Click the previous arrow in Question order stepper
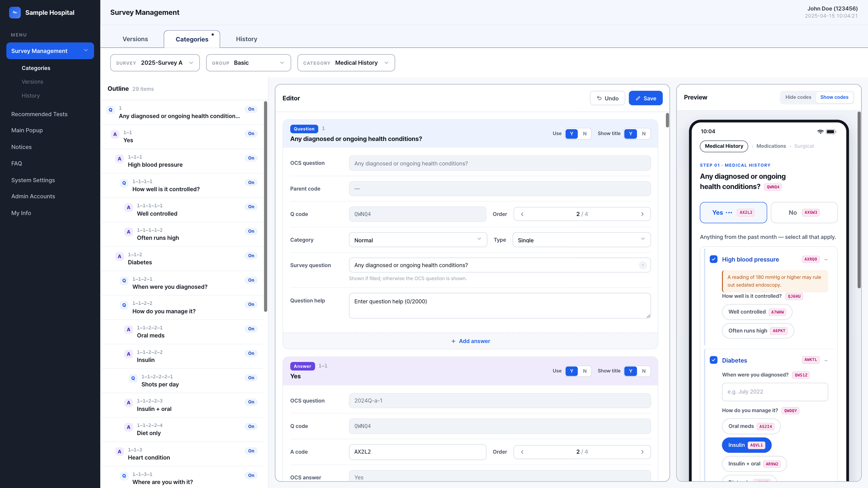868x488 pixels. pyautogui.click(x=522, y=214)
